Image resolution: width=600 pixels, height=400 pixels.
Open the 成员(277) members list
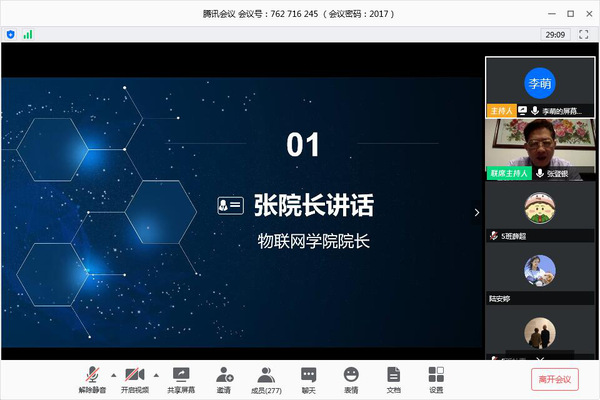(x=266, y=376)
